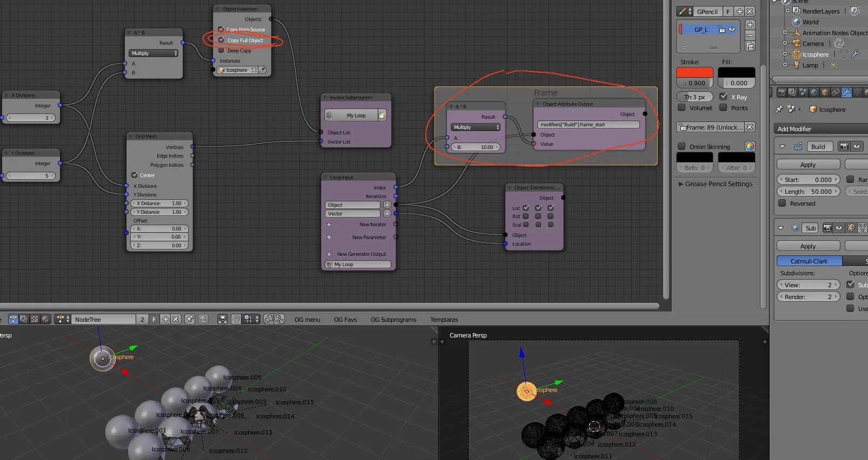Add a new node tree with plus icon

tap(166, 319)
